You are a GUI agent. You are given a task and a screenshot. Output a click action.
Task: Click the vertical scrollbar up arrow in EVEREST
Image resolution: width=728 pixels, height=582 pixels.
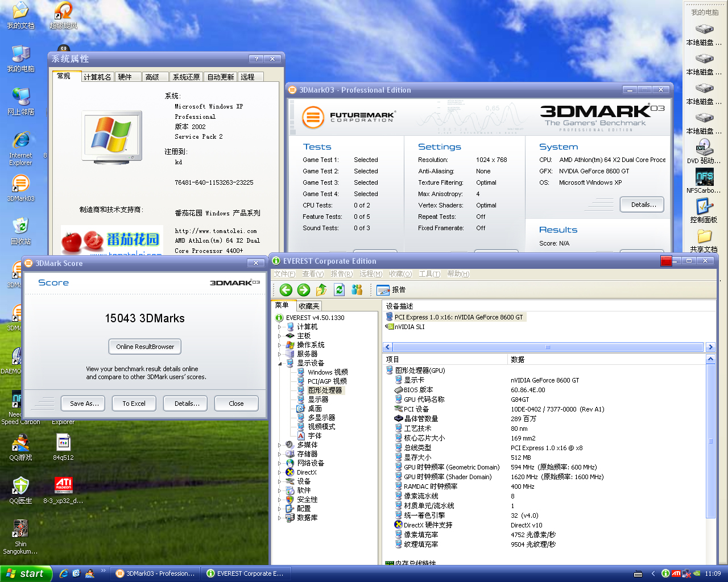tap(710, 360)
